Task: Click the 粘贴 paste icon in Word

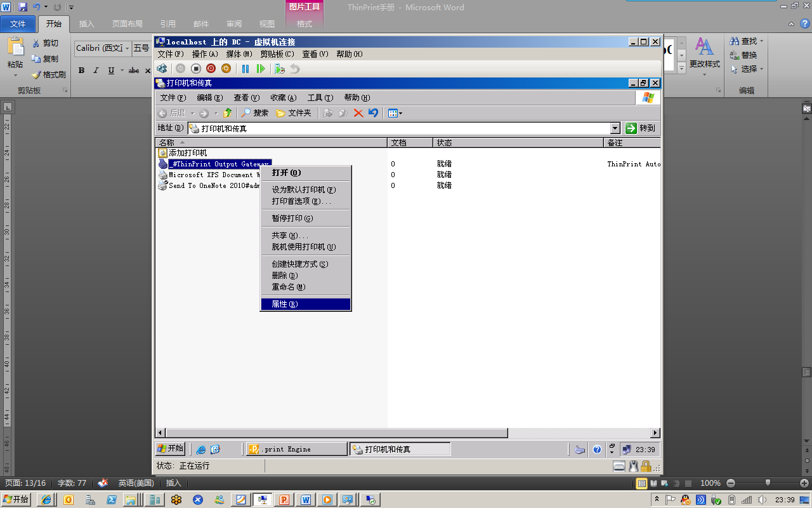Action: coord(15,48)
